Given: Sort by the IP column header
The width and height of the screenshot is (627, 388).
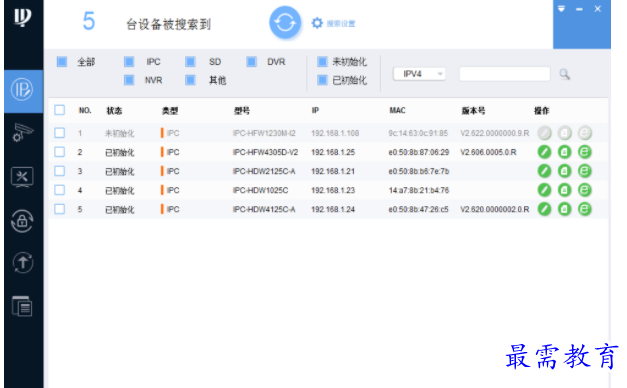Looking at the screenshot, I should (315, 110).
